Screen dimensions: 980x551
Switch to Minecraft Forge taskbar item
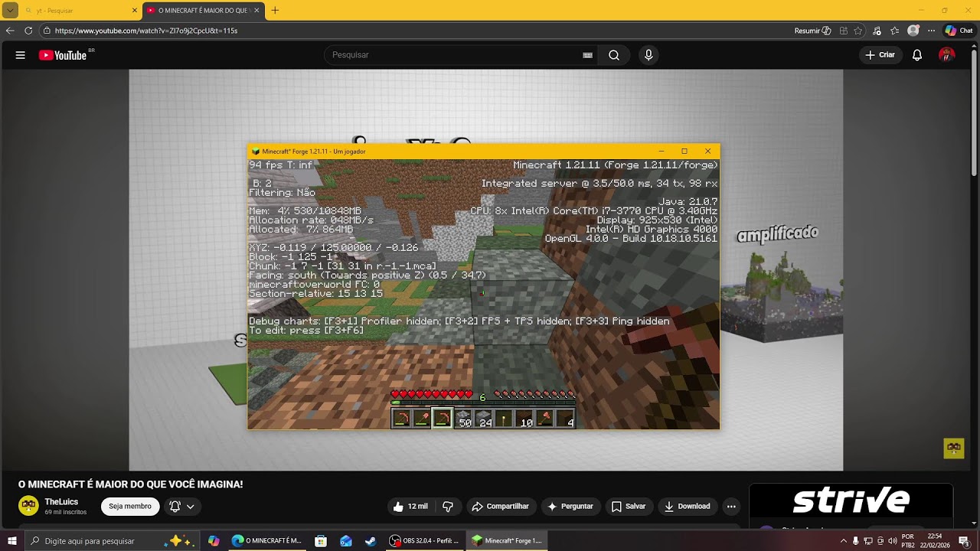506,541
